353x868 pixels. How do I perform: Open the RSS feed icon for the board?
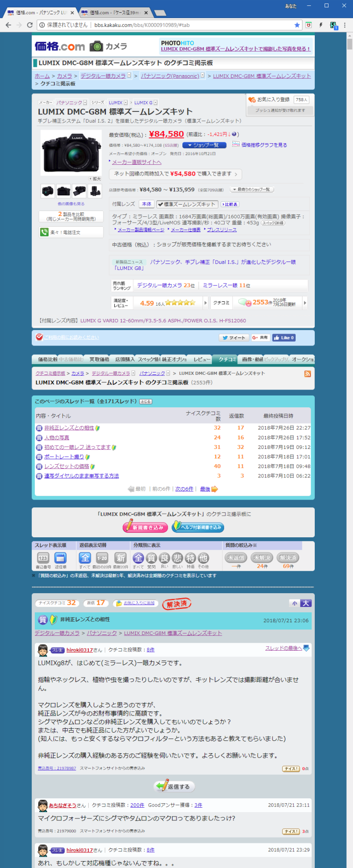click(307, 374)
